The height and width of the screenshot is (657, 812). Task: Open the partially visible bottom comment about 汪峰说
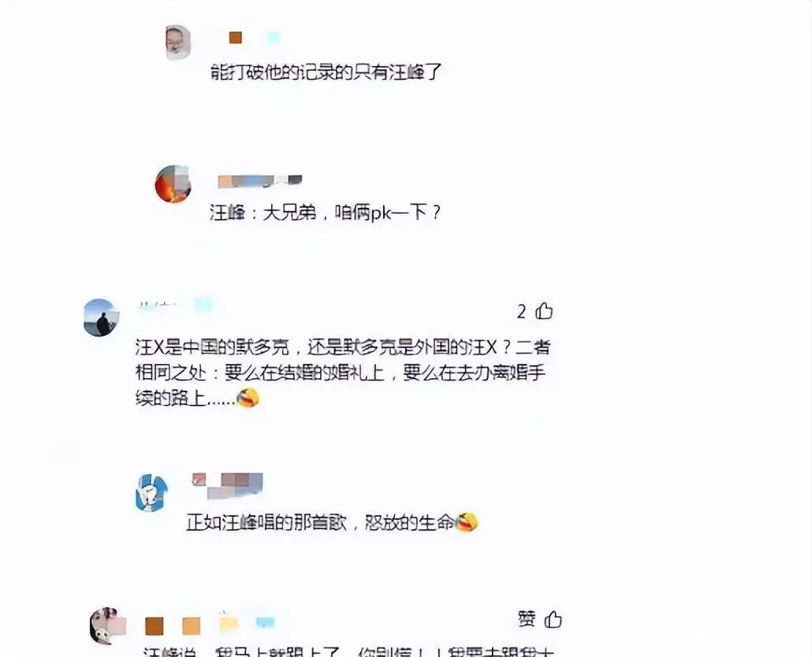coord(348,651)
